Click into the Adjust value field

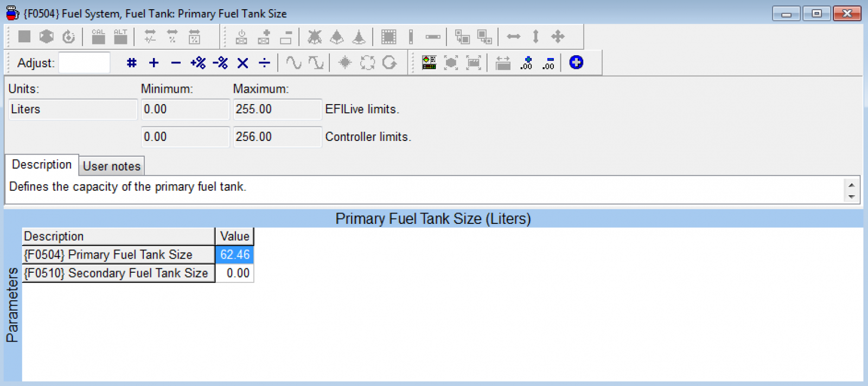(x=84, y=63)
